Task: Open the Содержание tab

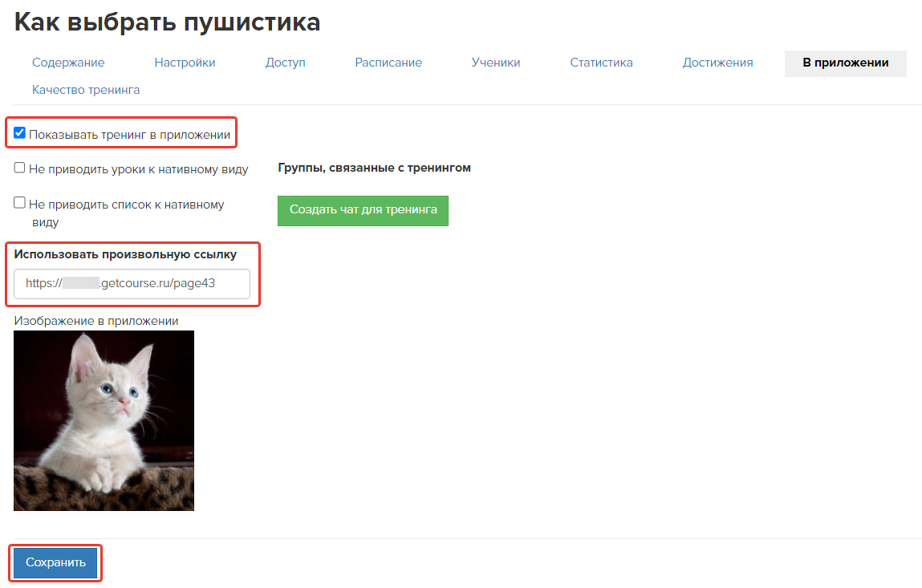Action: click(x=68, y=63)
